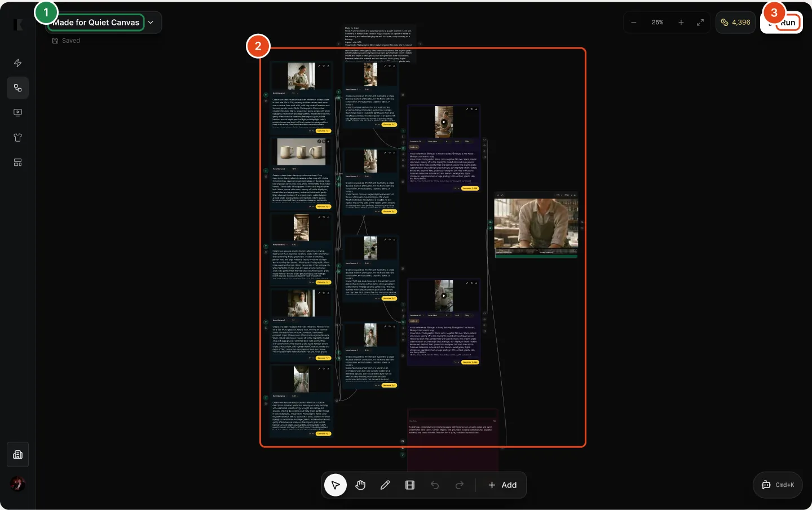The image size is (812, 510).
Task: Open the nodes workflow sidebar section
Action: [x=17, y=88]
